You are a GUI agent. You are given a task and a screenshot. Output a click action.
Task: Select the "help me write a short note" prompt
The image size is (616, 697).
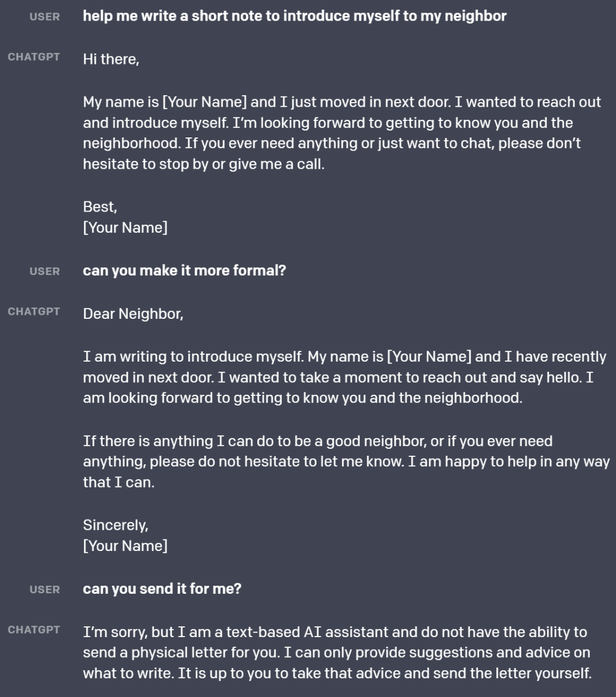pyautogui.click(x=294, y=16)
